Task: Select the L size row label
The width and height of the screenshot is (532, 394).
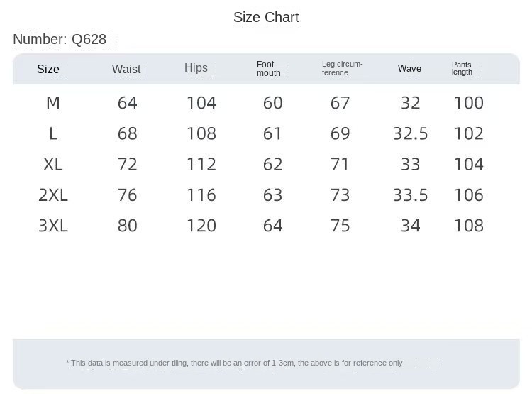Action: (53, 133)
